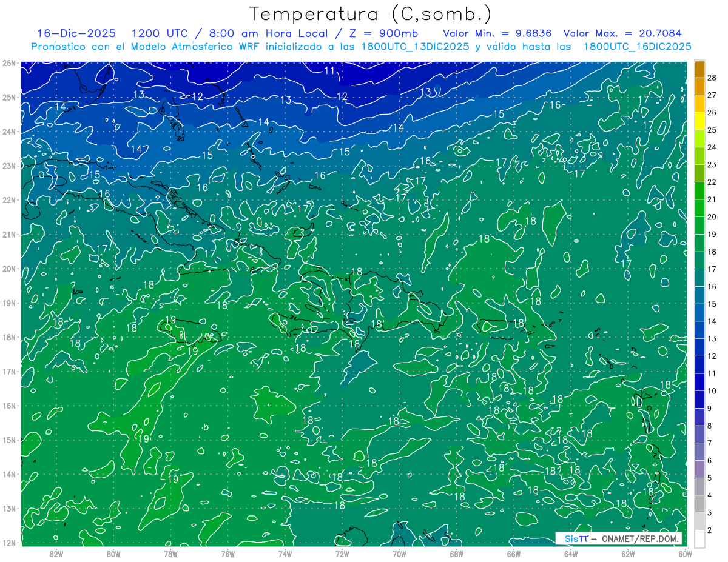Click the '76W' longitude axis label
Image resolution: width=728 pixels, height=562 pixels.
pyautogui.click(x=227, y=554)
